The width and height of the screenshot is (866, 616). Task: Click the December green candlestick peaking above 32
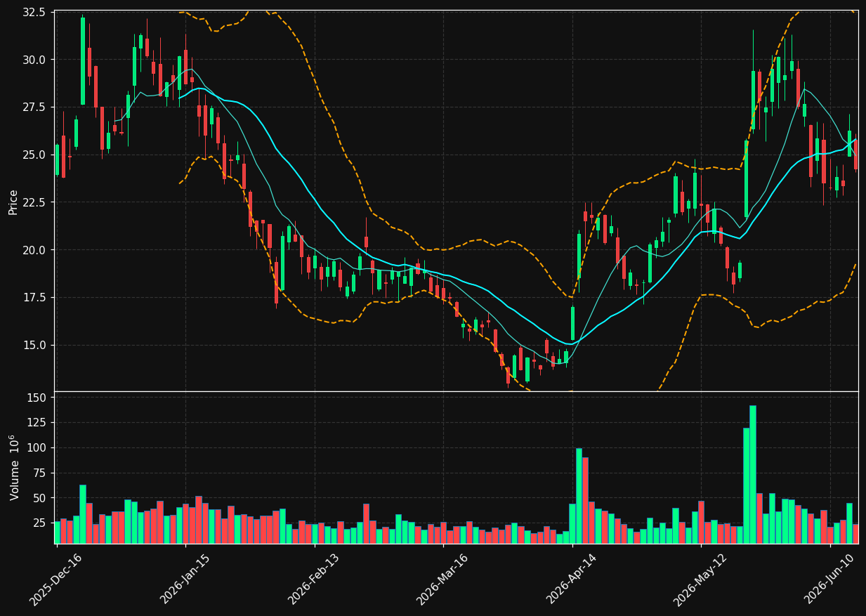tap(83, 61)
